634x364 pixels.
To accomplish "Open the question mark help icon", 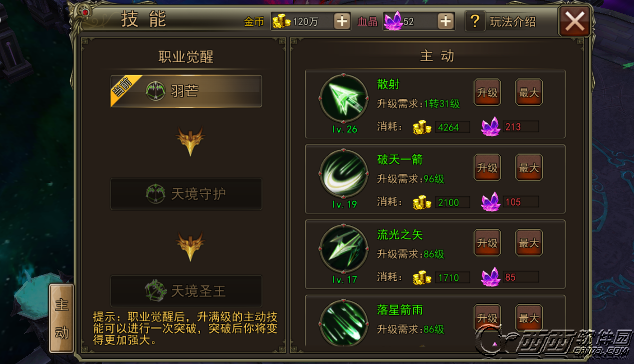I will point(475,21).
